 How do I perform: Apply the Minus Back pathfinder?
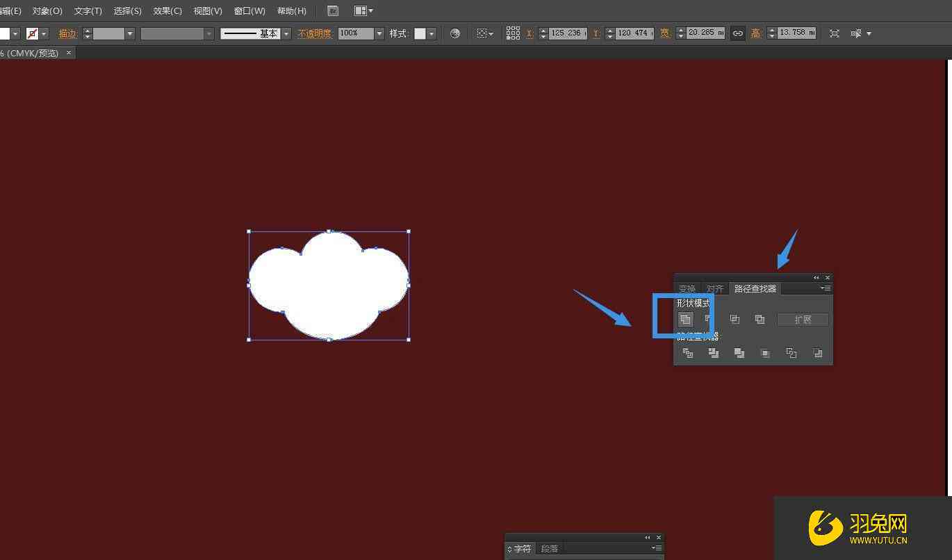click(818, 353)
